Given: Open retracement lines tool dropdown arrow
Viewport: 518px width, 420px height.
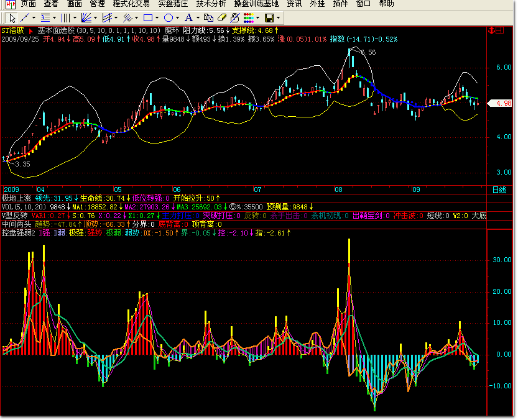Looking at the screenshot, I should [54, 18].
